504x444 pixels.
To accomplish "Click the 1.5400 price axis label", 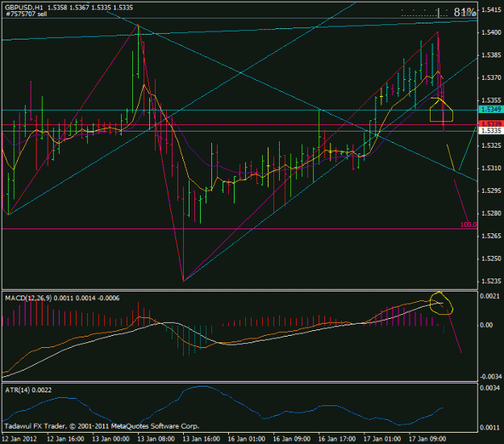I will point(491,32).
